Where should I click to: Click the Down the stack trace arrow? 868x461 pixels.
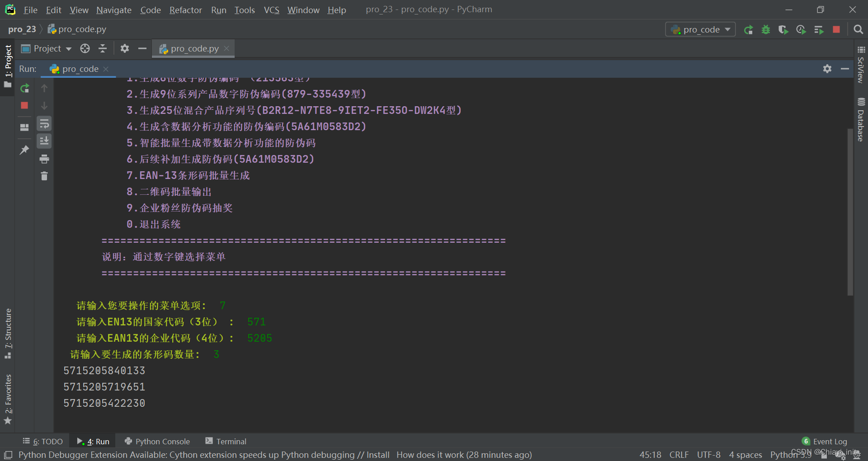coord(44,106)
